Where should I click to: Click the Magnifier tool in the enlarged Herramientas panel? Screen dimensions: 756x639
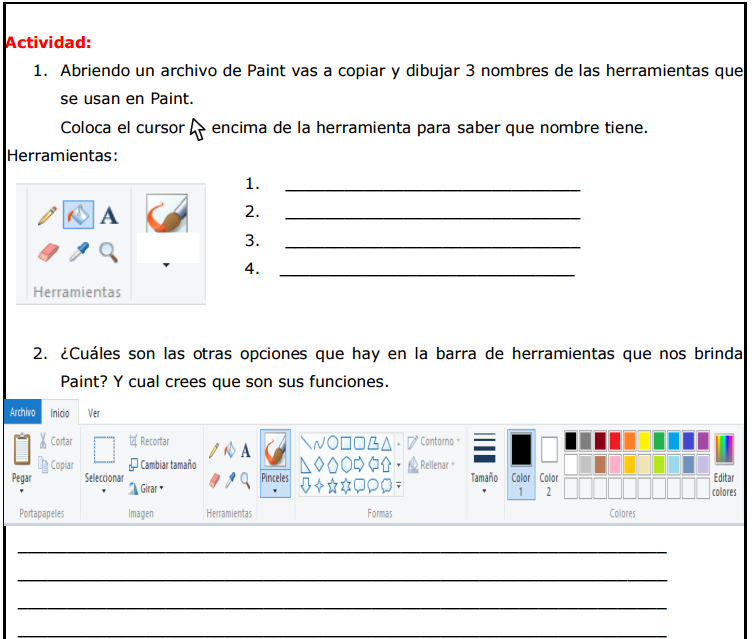pos(108,252)
